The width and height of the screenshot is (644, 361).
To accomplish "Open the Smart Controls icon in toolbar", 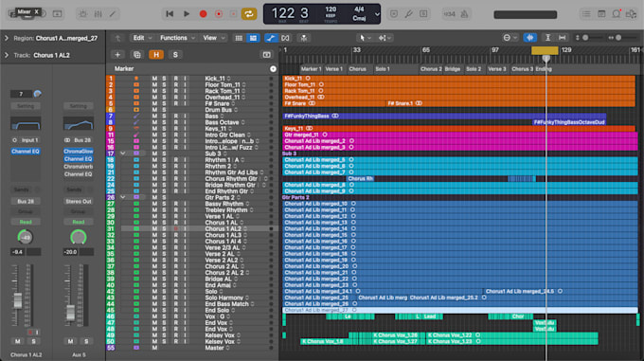I will point(82,14).
